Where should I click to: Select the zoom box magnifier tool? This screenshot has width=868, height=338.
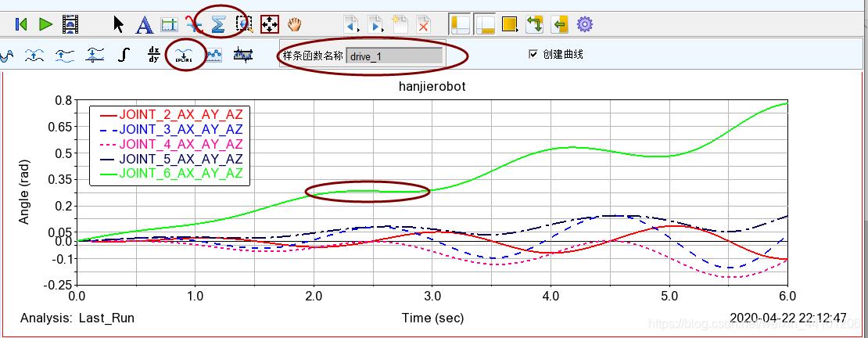(244, 24)
